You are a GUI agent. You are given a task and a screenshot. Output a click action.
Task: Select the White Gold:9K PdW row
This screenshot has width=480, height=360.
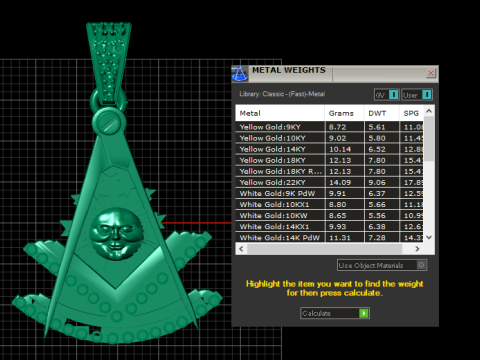(330, 193)
